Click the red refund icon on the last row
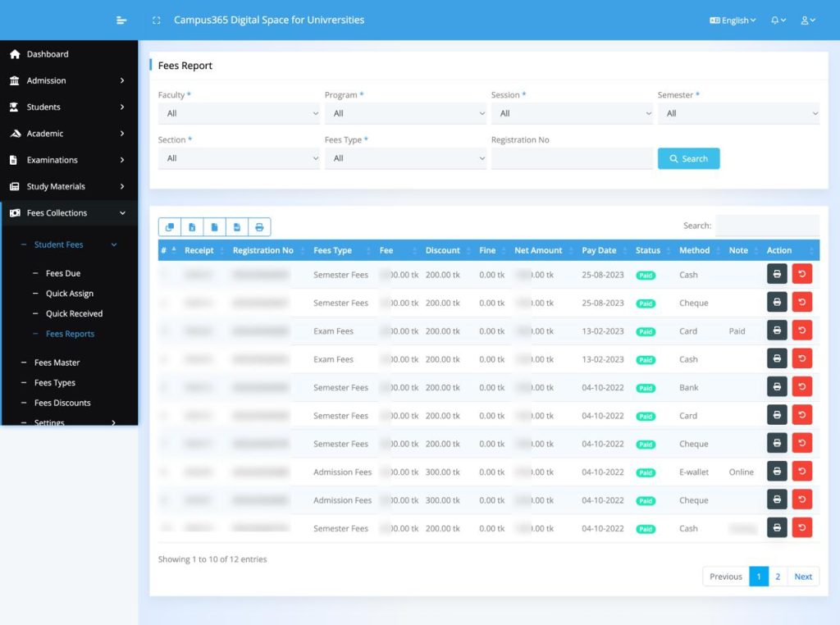Viewport: 840px width, 625px height. coord(802,527)
